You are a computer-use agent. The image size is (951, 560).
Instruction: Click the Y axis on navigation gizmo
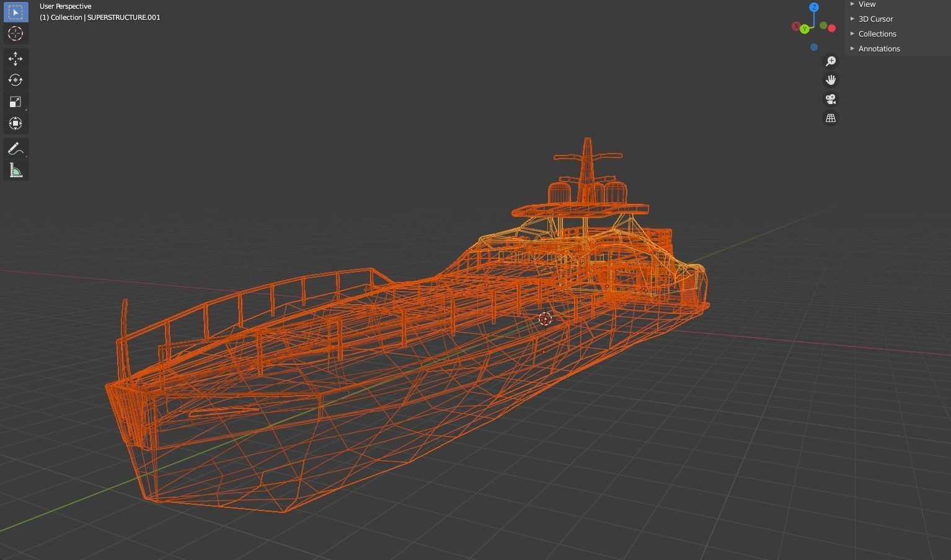805,29
